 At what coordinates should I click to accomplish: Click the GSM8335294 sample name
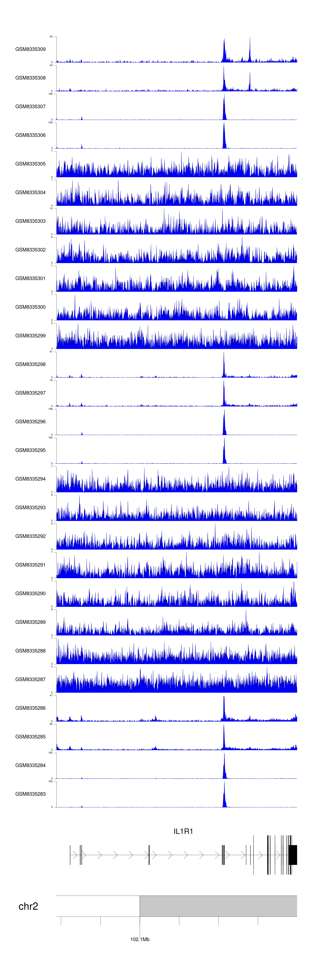tap(30, 479)
